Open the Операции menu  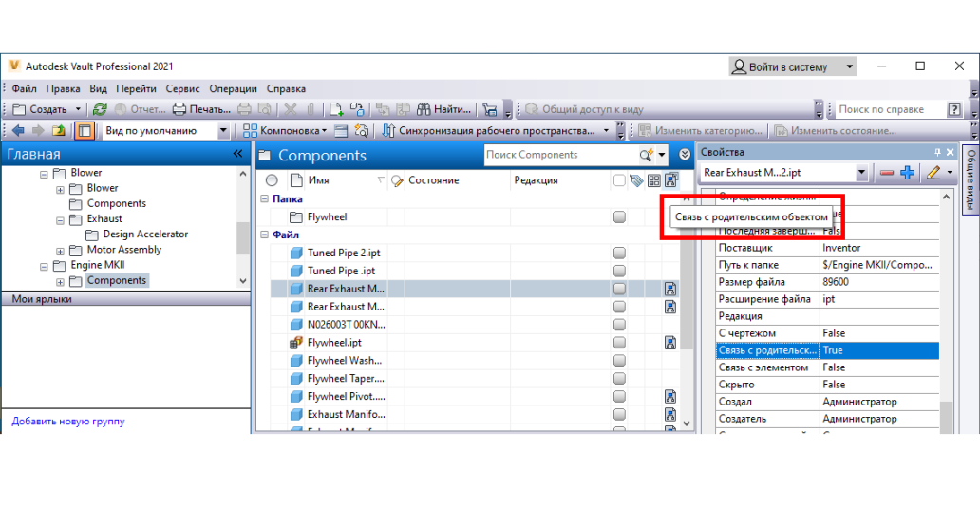[233, 88]
